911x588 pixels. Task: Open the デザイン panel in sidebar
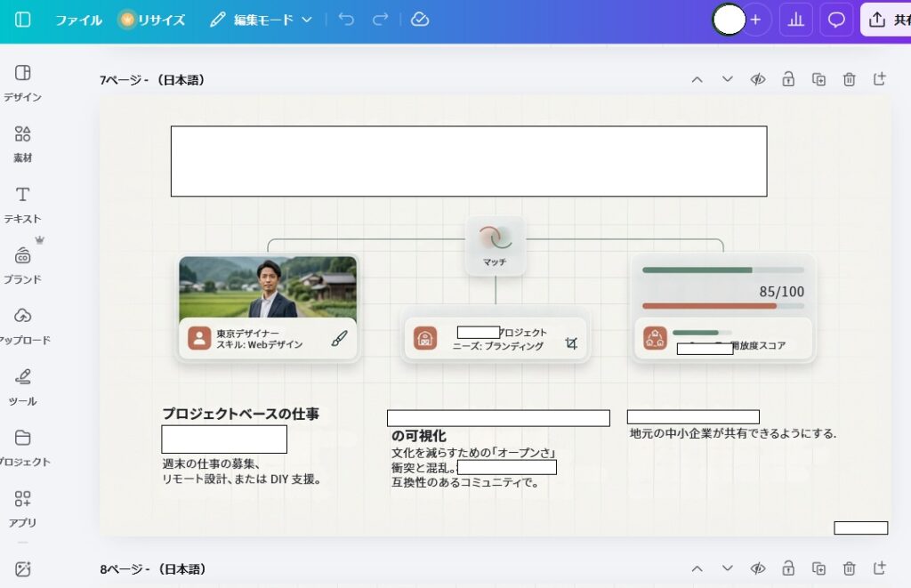tap(23, 82)
